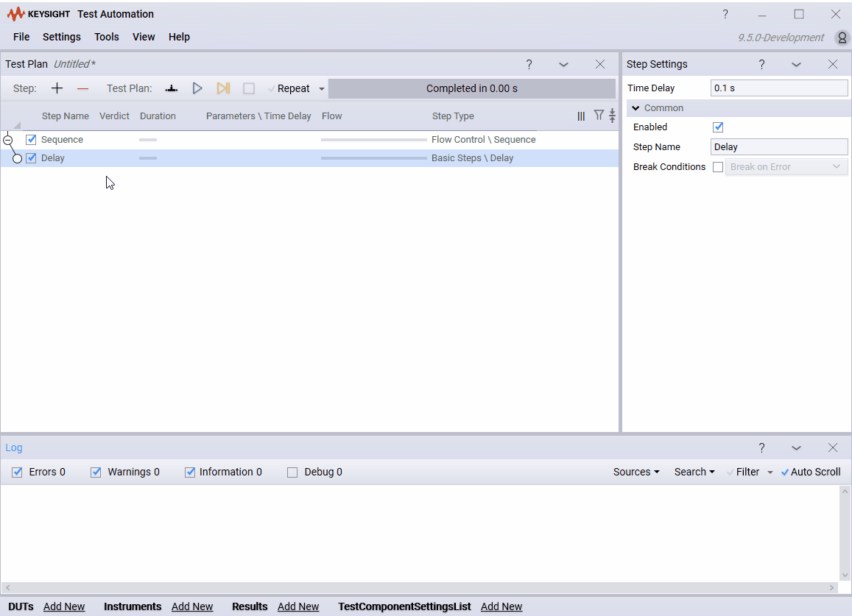The width and height of the screenshot is (852, 616).
Task: Add New TestComponentSettingsList entry
Action: 501,606
